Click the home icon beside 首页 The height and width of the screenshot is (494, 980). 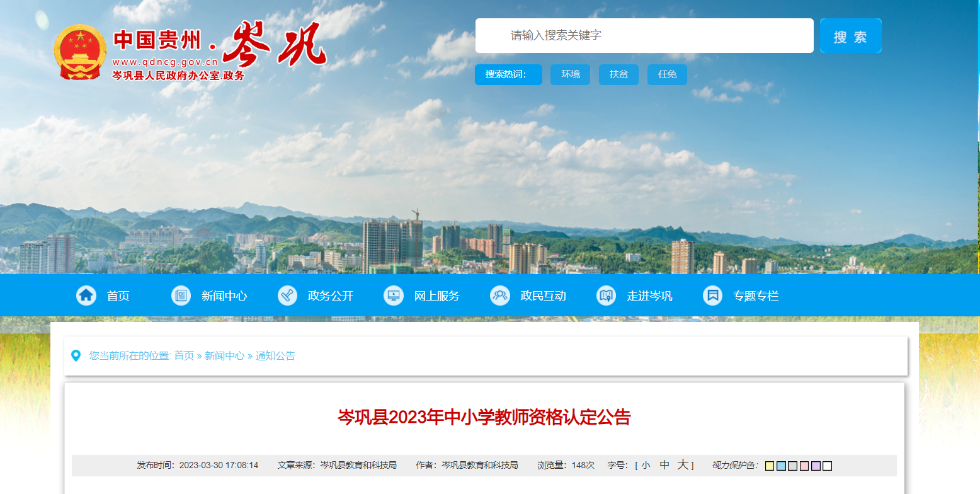coord(86,296)
